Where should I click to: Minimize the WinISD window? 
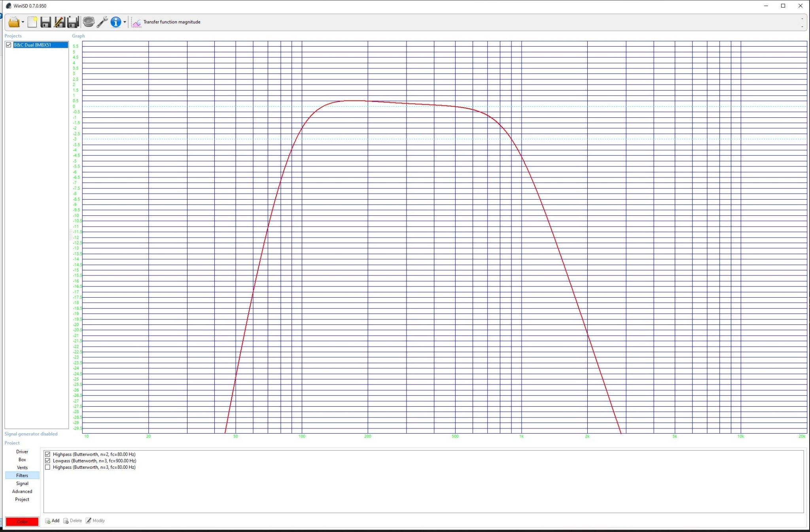point(766,6)
